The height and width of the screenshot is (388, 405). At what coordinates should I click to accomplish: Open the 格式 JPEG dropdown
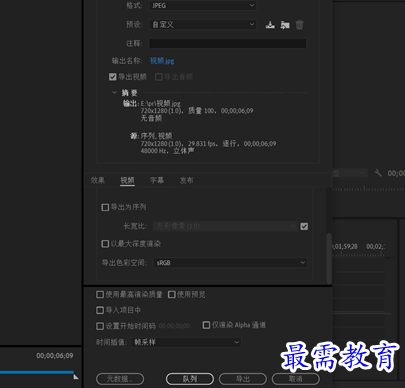pyautogui.click(x=203, y=5)
